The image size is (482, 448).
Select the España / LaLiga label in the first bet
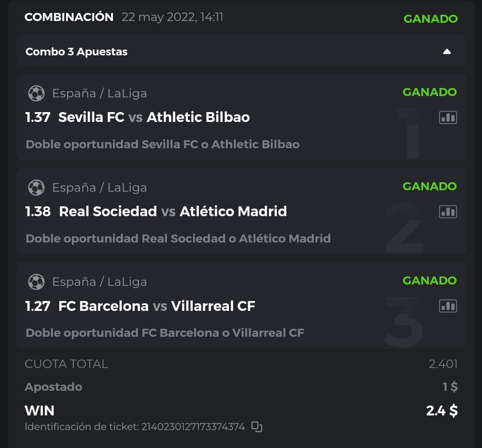pos(99,93)
